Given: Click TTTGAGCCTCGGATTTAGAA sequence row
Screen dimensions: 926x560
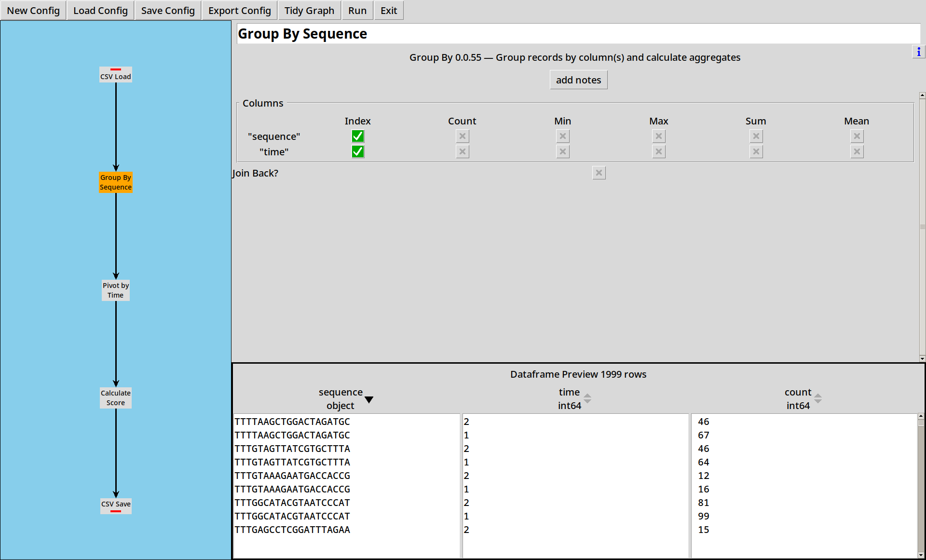Looking at the screenshot, I should 292,530.
